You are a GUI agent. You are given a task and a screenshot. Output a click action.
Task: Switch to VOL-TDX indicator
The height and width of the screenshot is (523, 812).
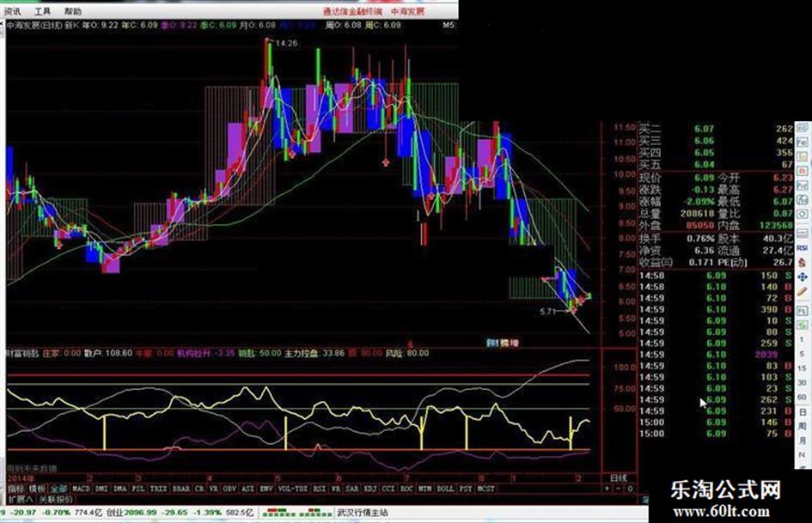tap(293, 489)
